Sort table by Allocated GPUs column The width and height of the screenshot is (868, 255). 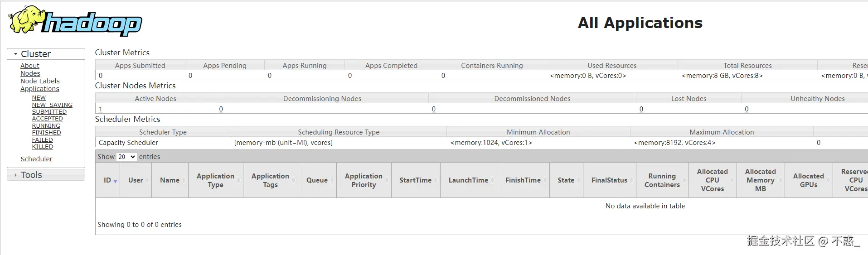click(809, 180)
